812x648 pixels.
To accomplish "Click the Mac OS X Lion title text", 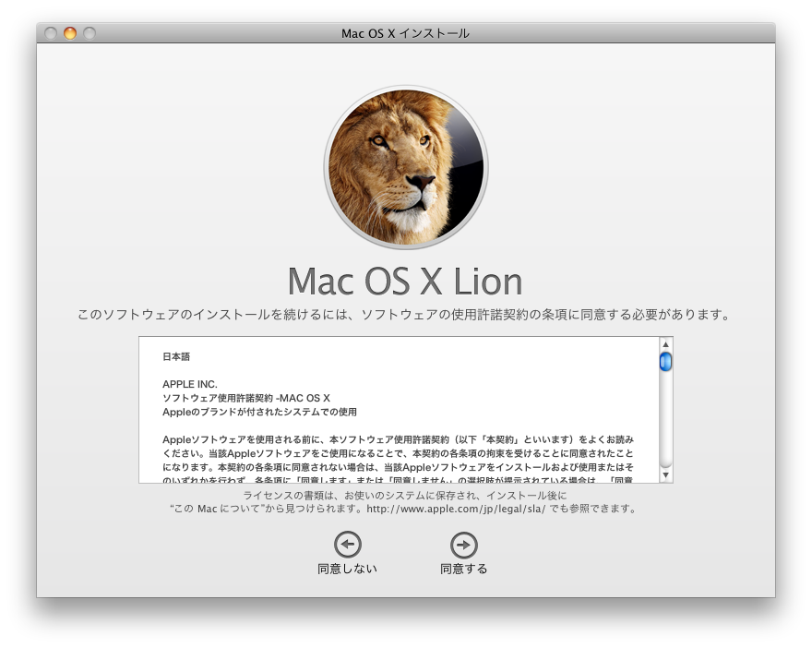I will tap(405, 282).
